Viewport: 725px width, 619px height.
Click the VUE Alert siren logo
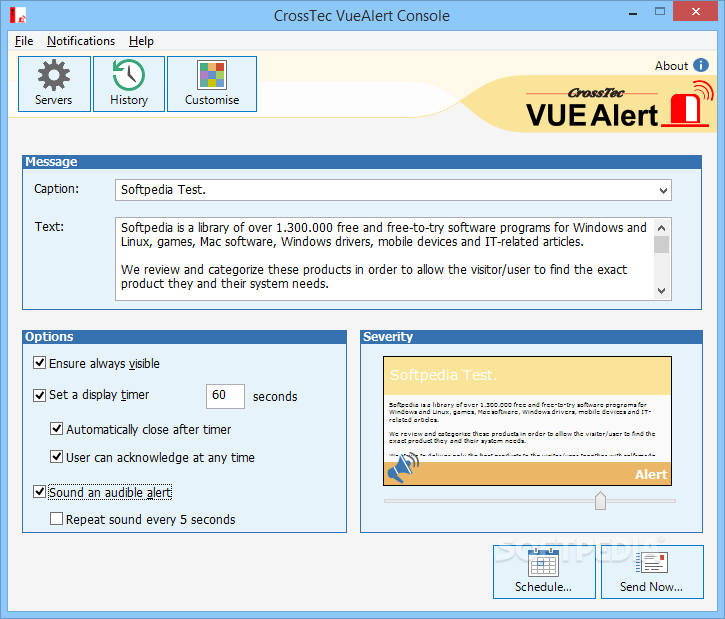[x=690, y=104]
